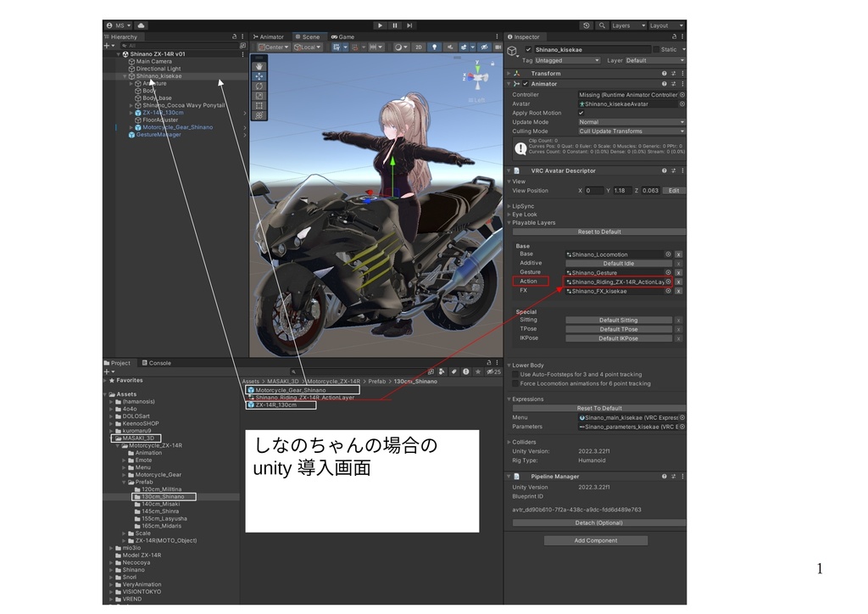Toggle Animator component enabled checkbox

pos(526,84)
